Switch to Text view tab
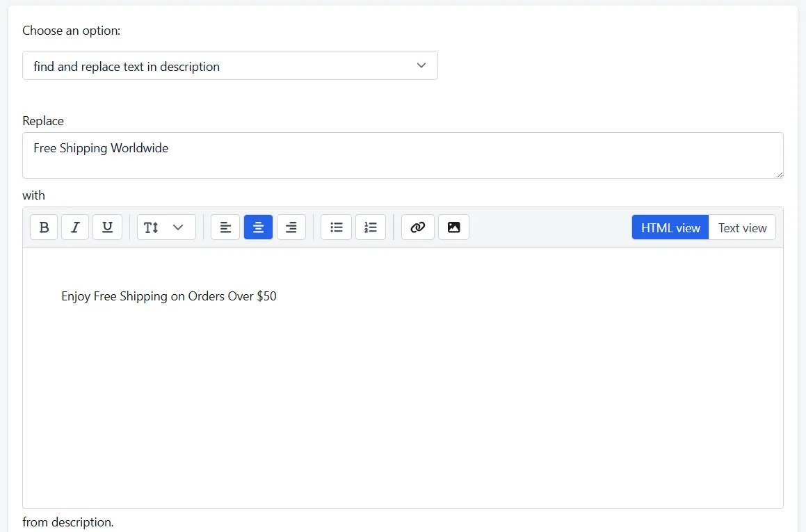806x532 pixels. pyautogui.click(x=742, y=227)
